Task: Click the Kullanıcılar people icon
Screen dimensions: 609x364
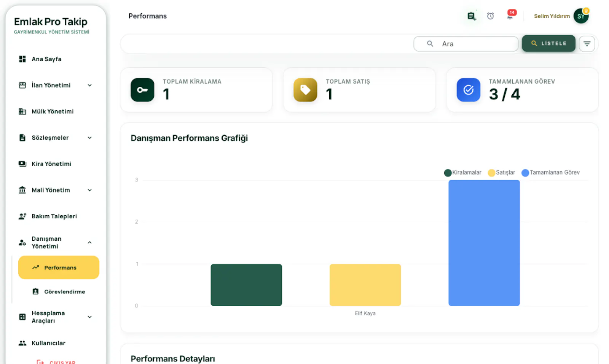Action: [22, 343]
